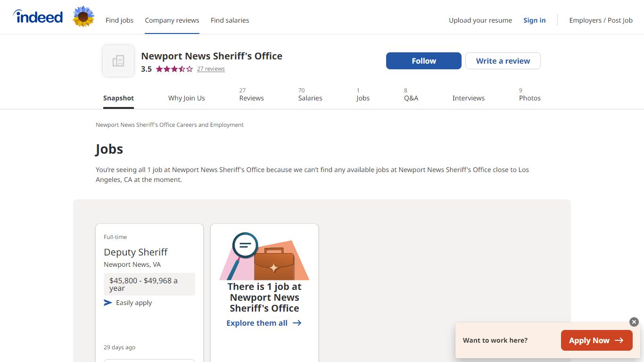644x362 pixels.
Task: Follow Newport News Sheriff's Office
Action: click(x=424, y=61)
